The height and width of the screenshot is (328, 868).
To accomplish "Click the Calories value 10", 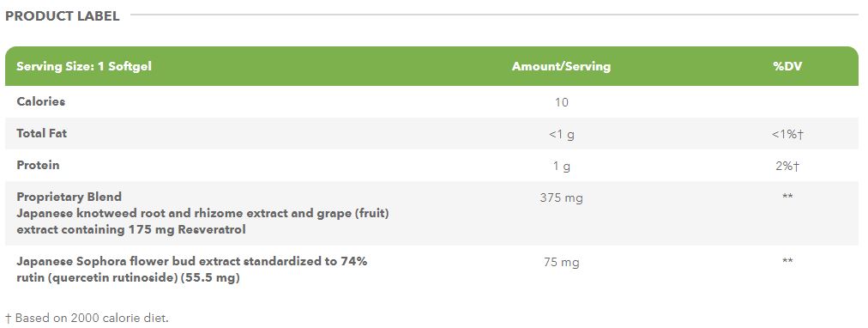I will (x=561, y=102).
